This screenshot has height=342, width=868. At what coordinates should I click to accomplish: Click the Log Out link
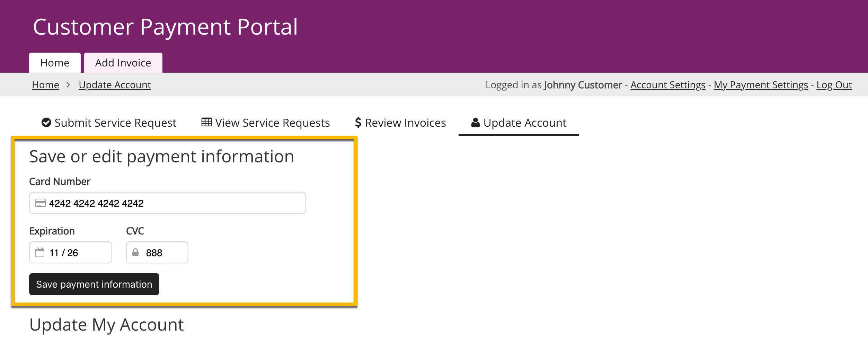(x=834, y=85)
